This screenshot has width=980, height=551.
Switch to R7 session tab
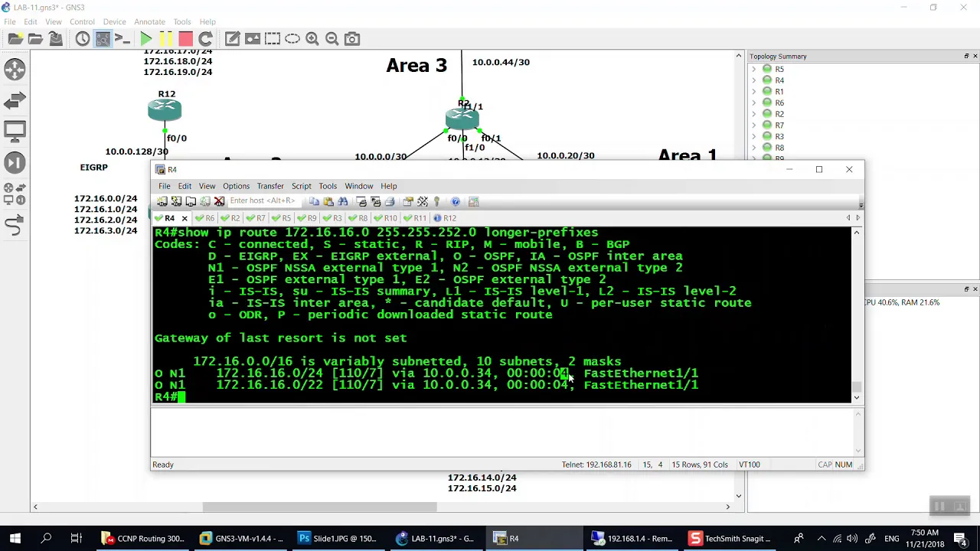point(256,218)
